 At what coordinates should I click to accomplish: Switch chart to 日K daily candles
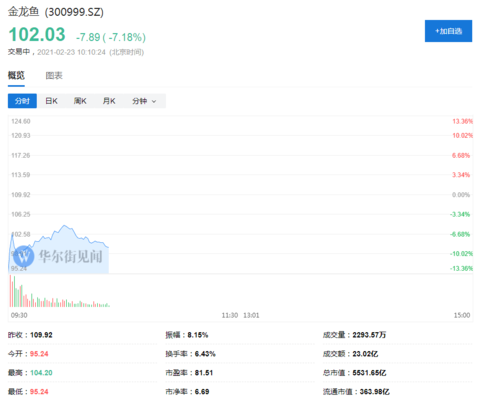pyautogui.click(x=52, y=101)
